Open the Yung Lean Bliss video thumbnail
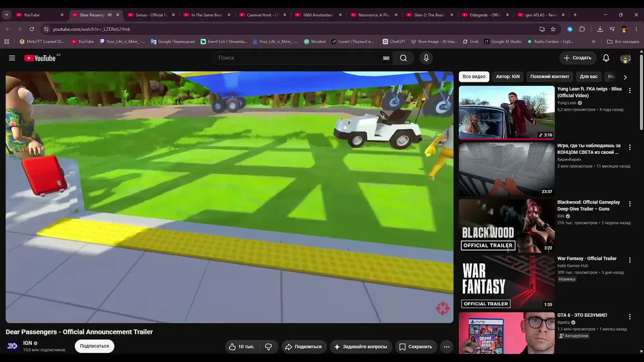The height and width of the screenshot is (362, 644). (x=507, y=113)
